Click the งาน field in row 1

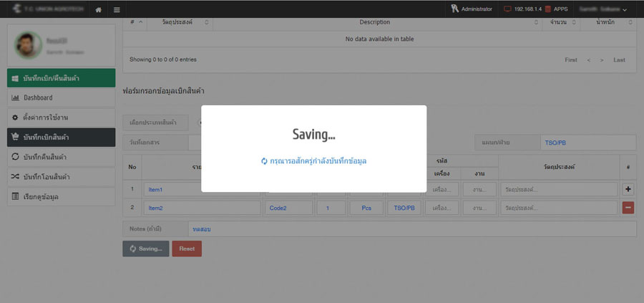coord(479,190)
